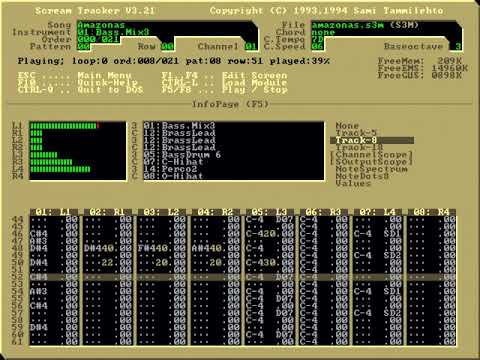Choose the Values view option
This screenshot has width=480, height=360.
coord(353,183)
